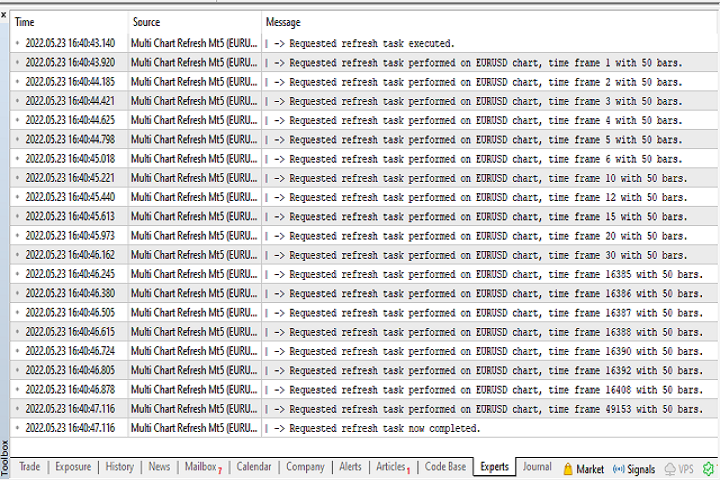
Task: Select log entry for time frame 4
Action: 365,120
